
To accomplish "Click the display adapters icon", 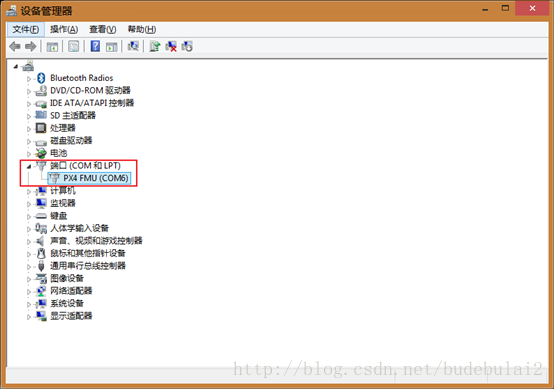I will [41, 316].
